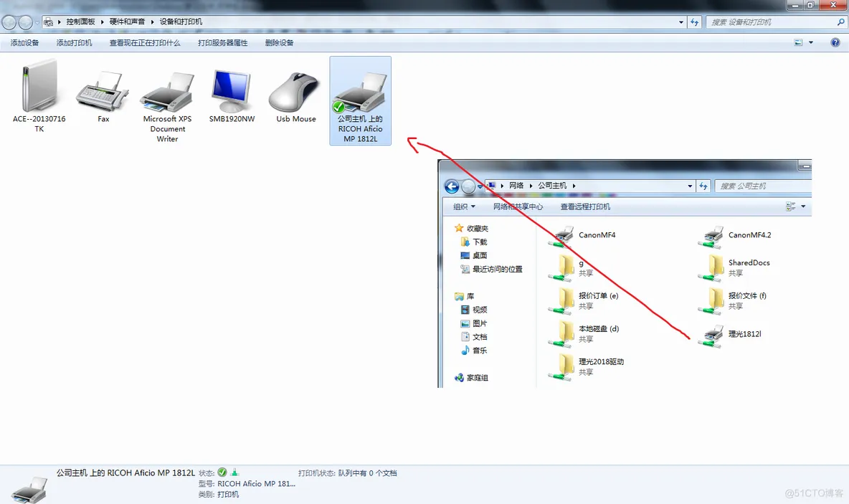Image resolution: width=849 pixels, height=504 pixels.
Task: Select 家庭组 in the navigation pane
Action: click(x=471, y=378)
